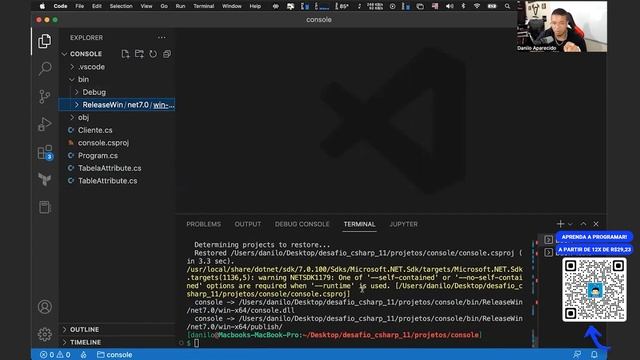Open the File menu
The height and width of the screenshot is (360, 640).
click(x=80, y=6)
